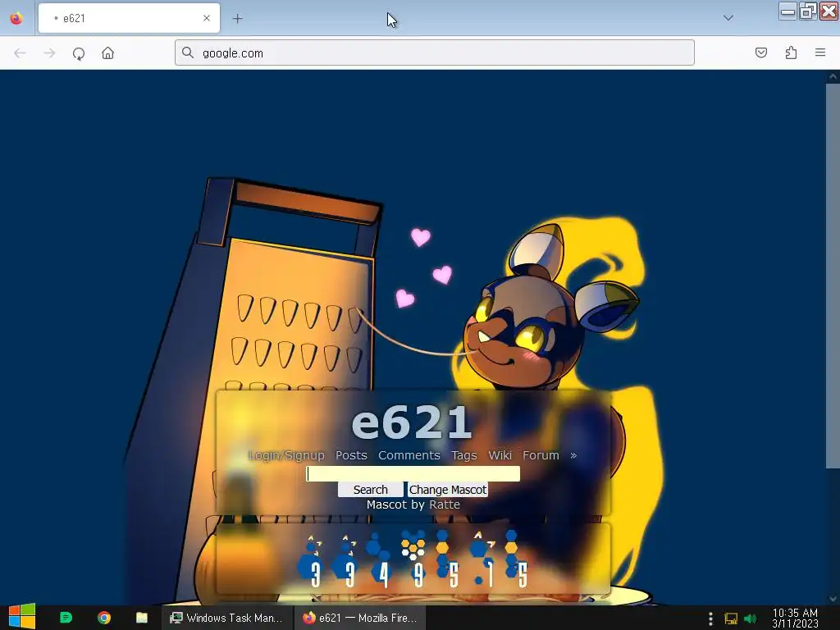Click the Firefox logo icon in tab bar
This screenshot has width=840, height=630.
(x=16, y=18)
